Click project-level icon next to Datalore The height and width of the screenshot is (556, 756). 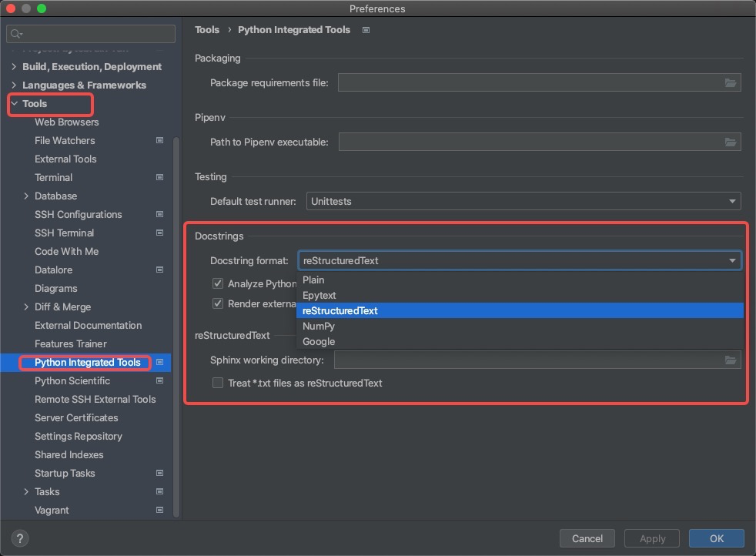point(159,270)
